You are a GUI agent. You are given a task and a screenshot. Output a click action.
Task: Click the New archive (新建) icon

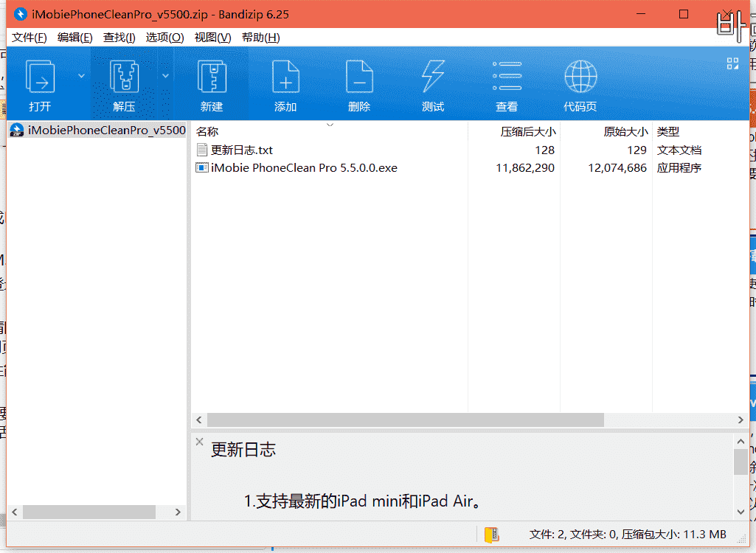tap(212, 77)
